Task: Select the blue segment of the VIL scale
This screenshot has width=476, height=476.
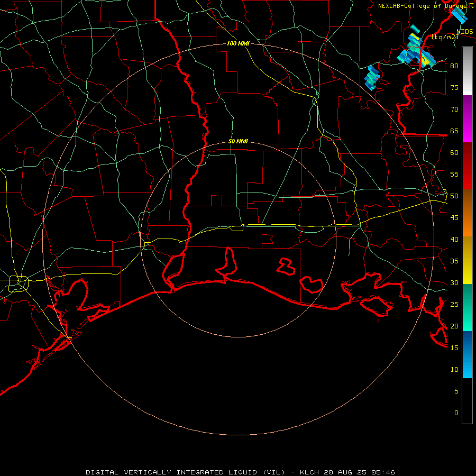Action: pos(467,354)
